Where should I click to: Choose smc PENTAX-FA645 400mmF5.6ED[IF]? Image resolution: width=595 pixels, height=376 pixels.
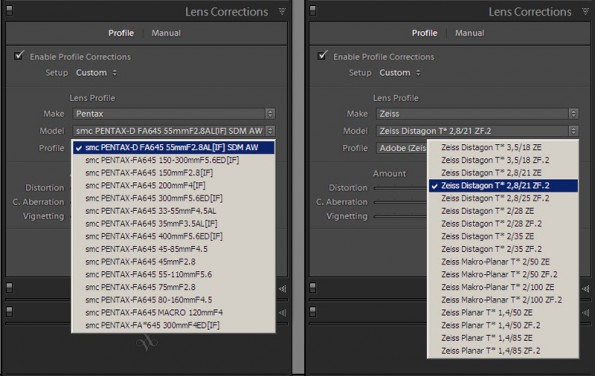click(173, 236)
